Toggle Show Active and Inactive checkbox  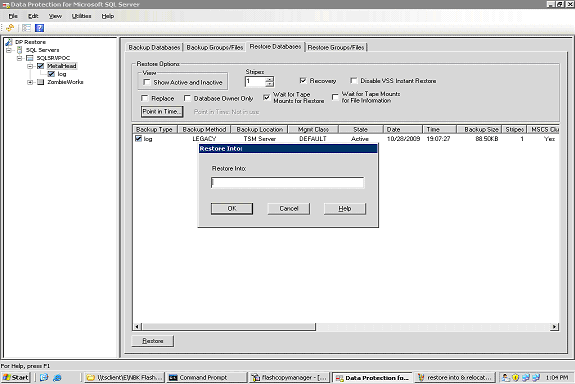(147, 82)
